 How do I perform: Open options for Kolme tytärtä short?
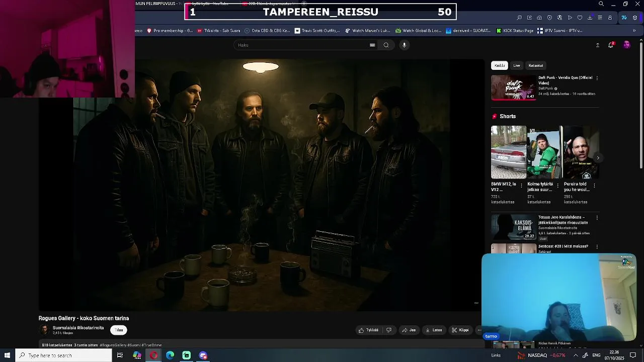pos(557,186)
